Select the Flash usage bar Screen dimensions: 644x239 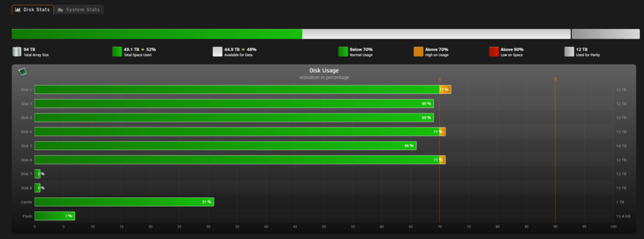[55, 216]
